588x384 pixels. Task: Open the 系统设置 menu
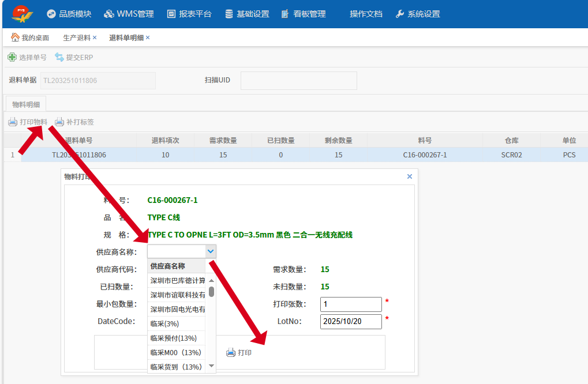coord(418,14)
